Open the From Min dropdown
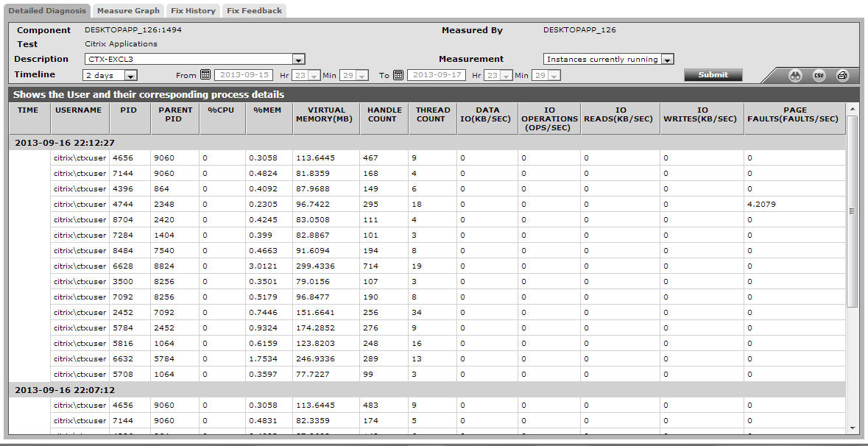 coord(362,75)
